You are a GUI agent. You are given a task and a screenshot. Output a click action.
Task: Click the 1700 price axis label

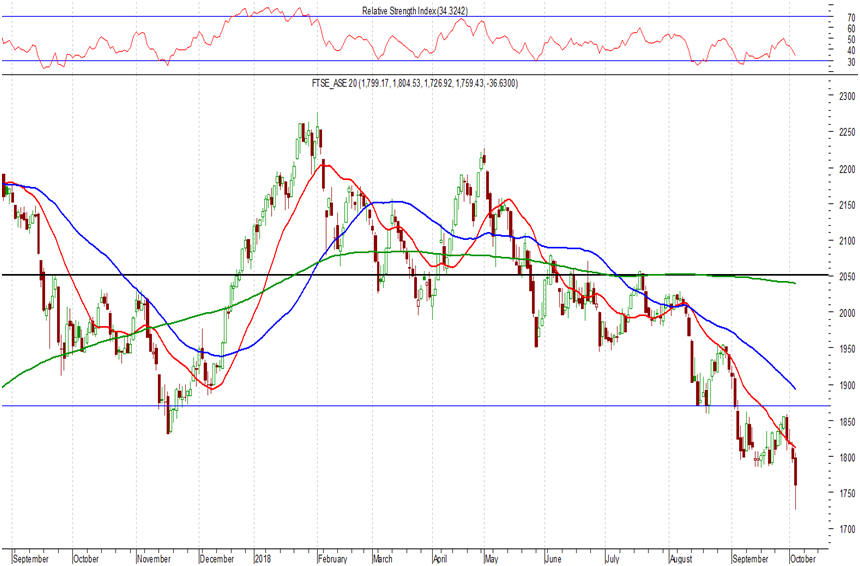(847, 529)
